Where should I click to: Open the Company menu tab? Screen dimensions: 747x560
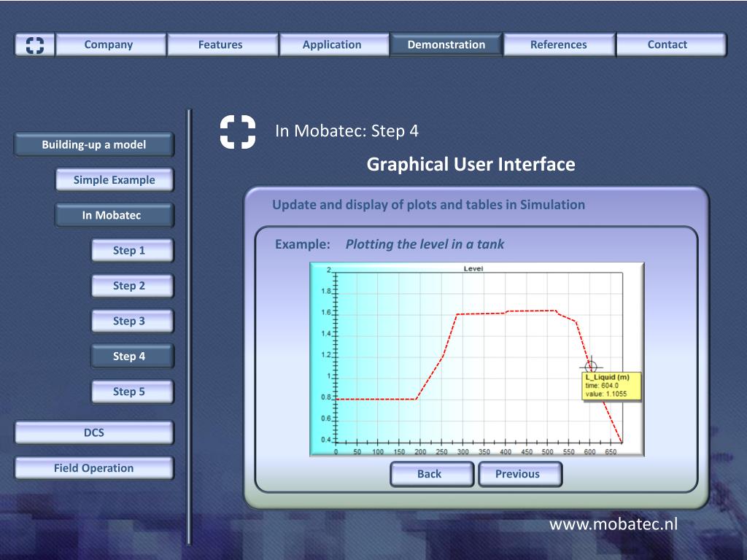[x=111, y=44]
